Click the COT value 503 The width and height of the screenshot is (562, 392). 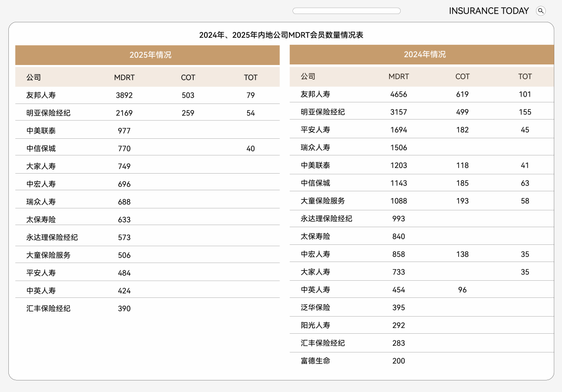188,95
